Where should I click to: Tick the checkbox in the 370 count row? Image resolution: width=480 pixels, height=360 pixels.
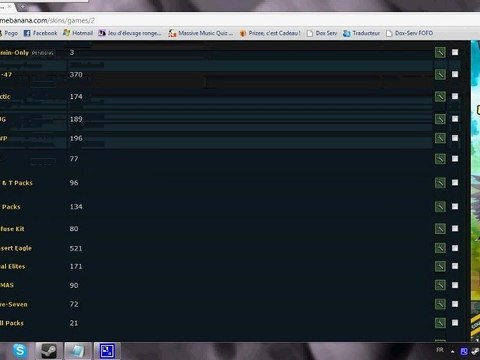click(455, 74)
